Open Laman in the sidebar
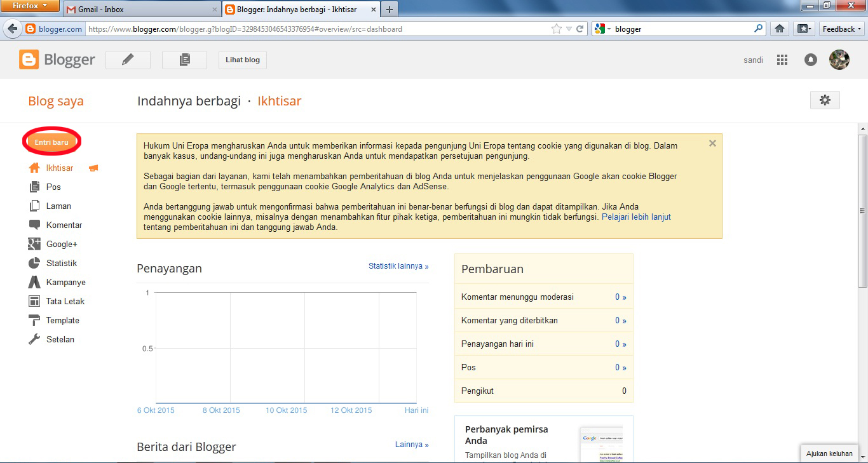This screenshot has width=868, height=463. (58, 206)
